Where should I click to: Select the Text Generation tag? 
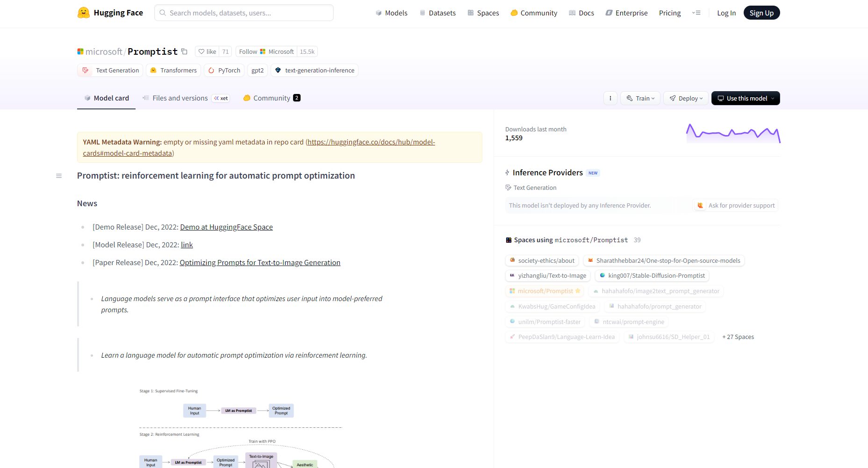pos(110,70)
